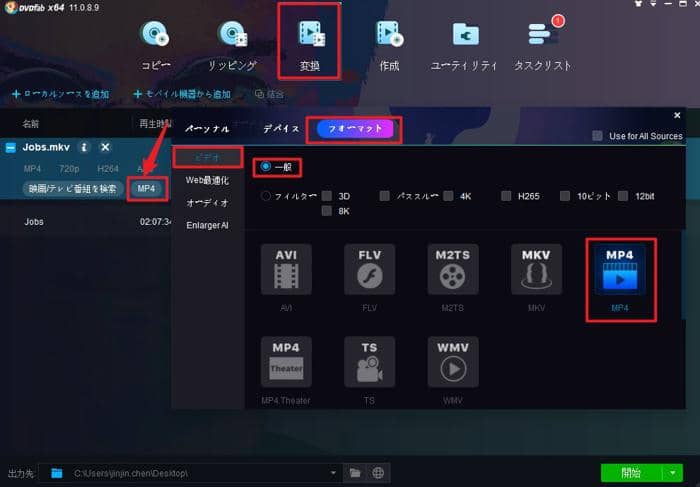Enable the 4K filter checkbox
Viewport: 700px width, 487px height.
tap(449, 196)
